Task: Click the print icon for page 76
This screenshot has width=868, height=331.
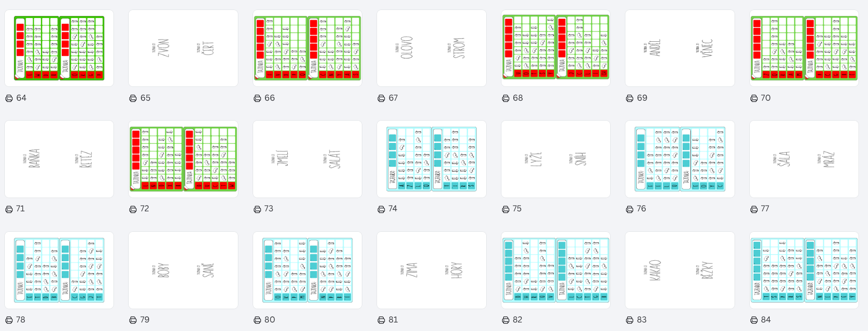Action: click(x=630, y=209)
